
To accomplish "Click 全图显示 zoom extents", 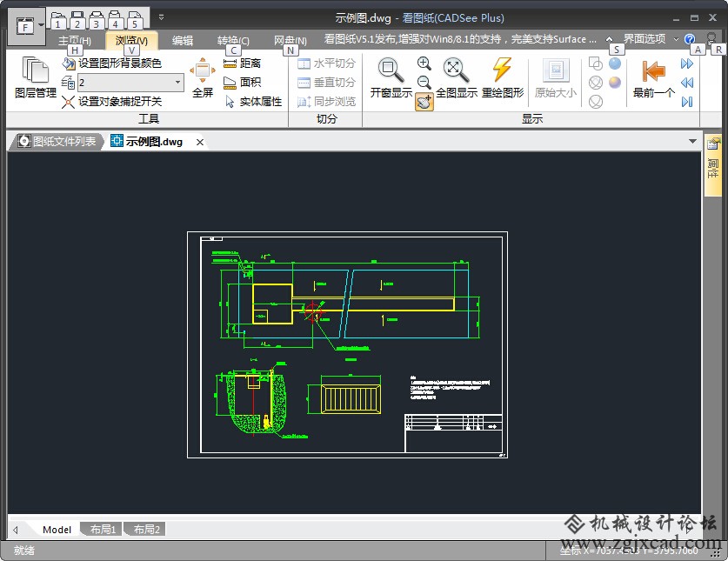I will tap(457, 77).
